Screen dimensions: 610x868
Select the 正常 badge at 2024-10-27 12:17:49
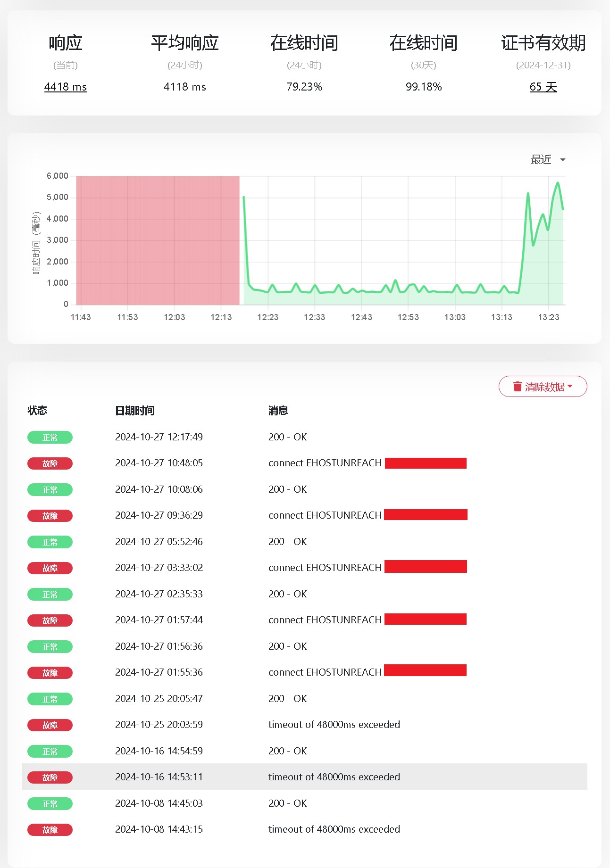50,438
